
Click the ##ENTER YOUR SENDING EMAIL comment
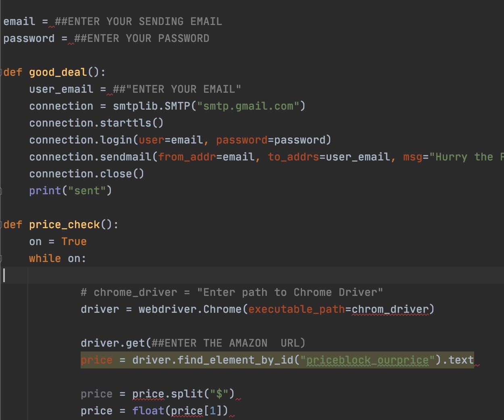coord(138,21)
